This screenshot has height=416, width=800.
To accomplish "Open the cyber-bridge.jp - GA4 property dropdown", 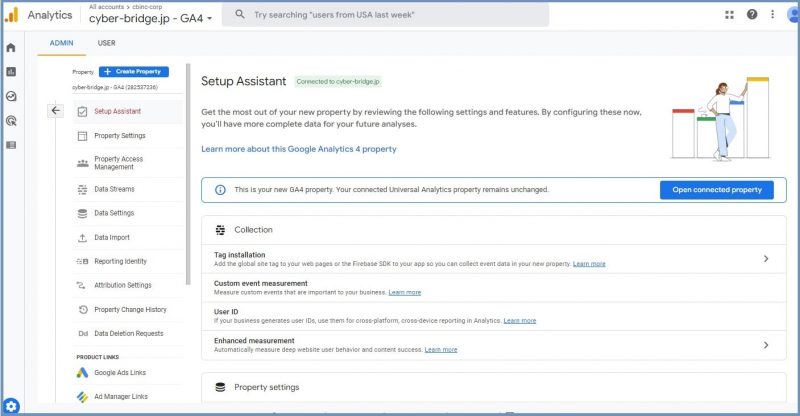I will pyautogui.click(x=151, y=18).
